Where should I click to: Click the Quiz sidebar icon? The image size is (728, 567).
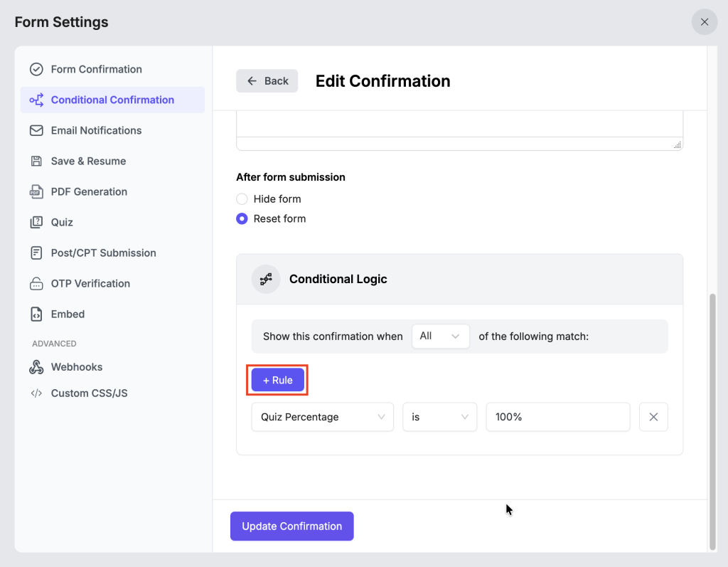click(x=36, y=223)
